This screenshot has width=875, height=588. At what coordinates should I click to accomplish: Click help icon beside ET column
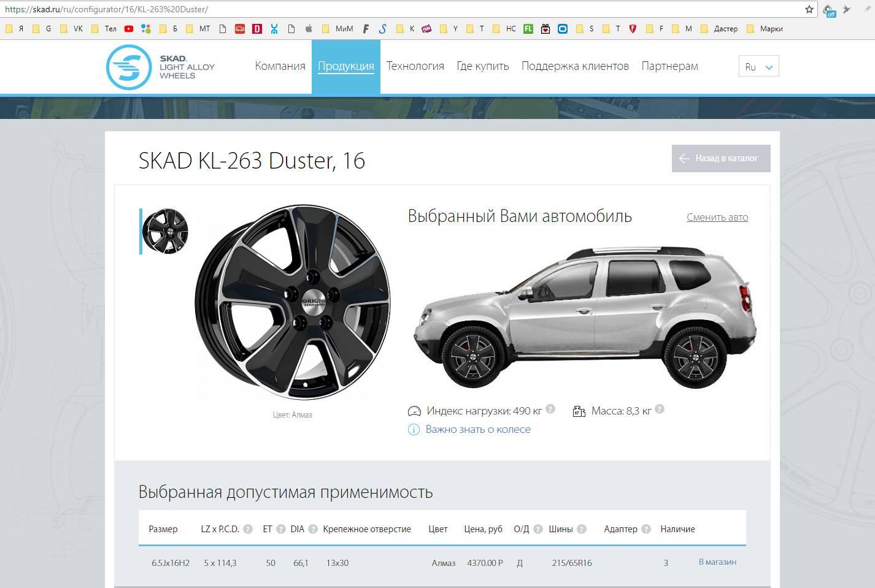pos(280,529)
